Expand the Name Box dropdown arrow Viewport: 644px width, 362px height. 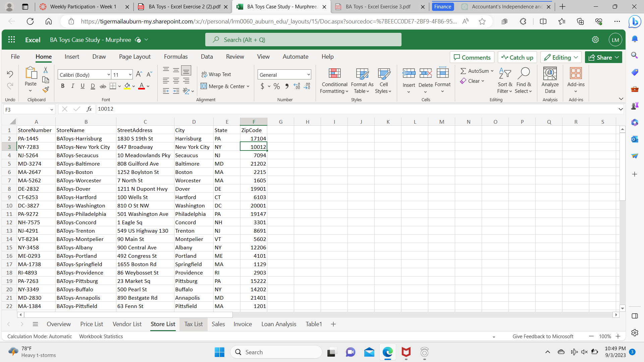51,110
